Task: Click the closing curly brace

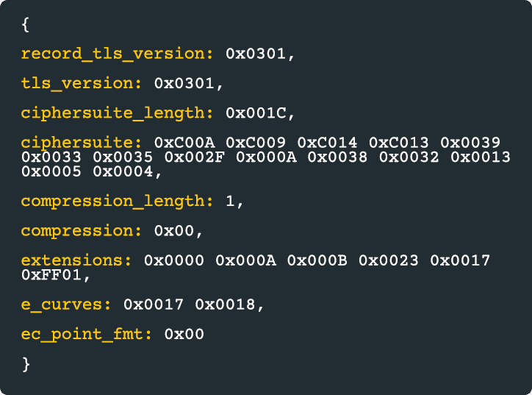Action: click(x=26, y=364)
